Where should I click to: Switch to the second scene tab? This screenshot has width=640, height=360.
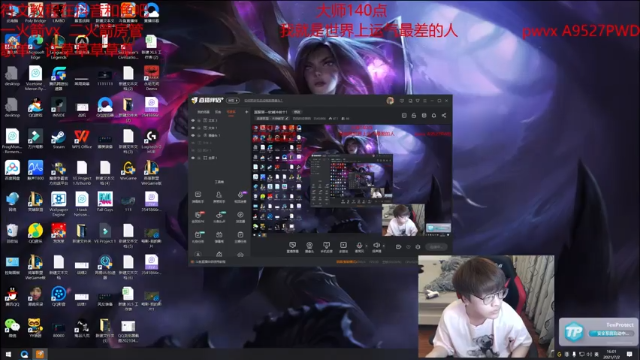(x=218, y=112)
